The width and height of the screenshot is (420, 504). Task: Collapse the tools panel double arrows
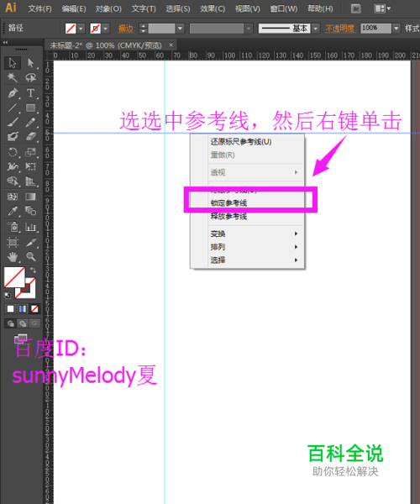[x=5, y=42]
